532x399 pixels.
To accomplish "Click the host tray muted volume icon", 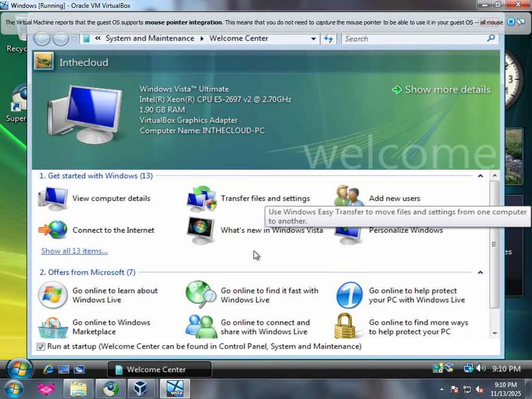I will click(x=480, y=390).
